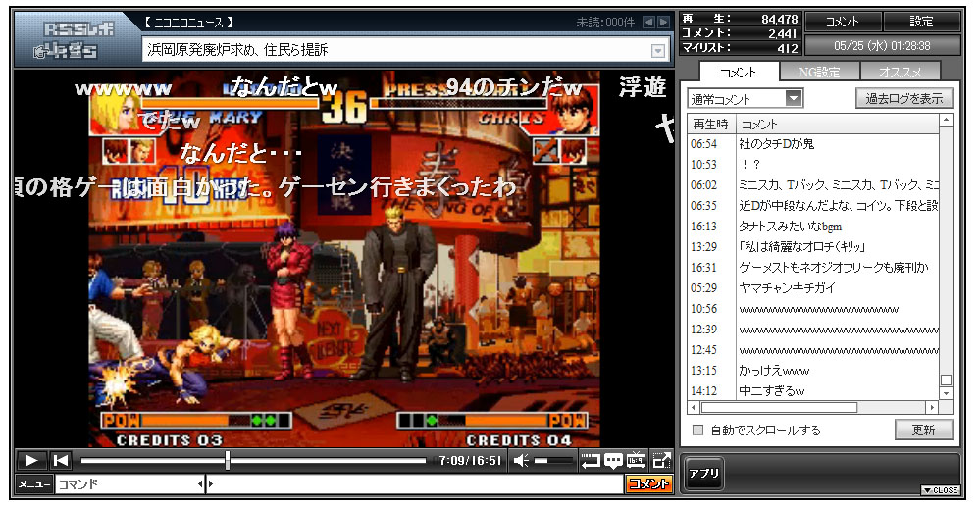Select comment row タナトスみたいなbgm
Viewport: 980px width, 507px height.
813,227
